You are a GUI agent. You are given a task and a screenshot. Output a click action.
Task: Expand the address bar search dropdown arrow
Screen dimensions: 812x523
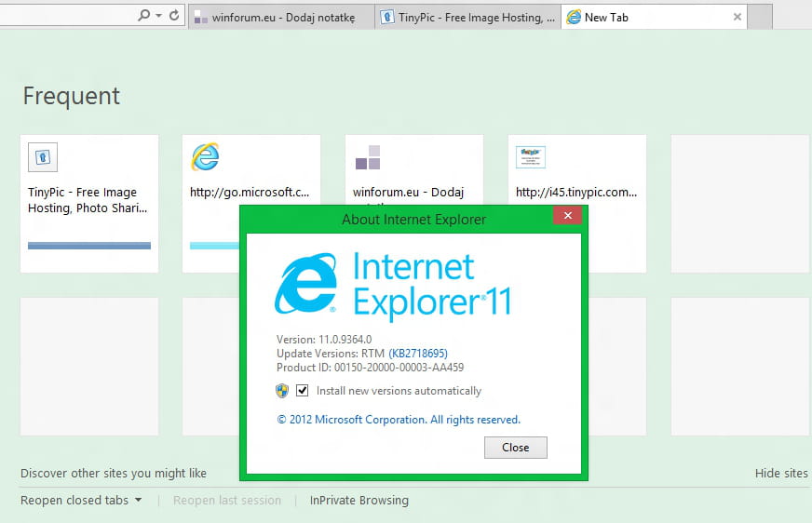click(158, 16)
